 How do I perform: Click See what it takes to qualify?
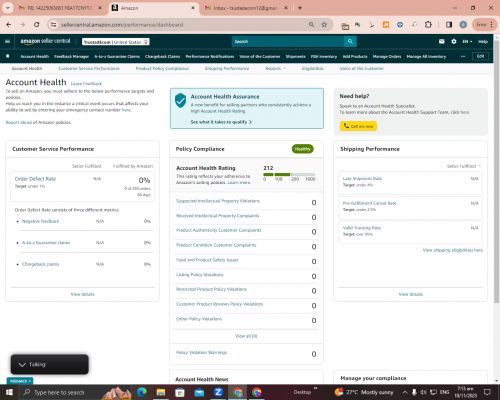(x=221, y=122)
